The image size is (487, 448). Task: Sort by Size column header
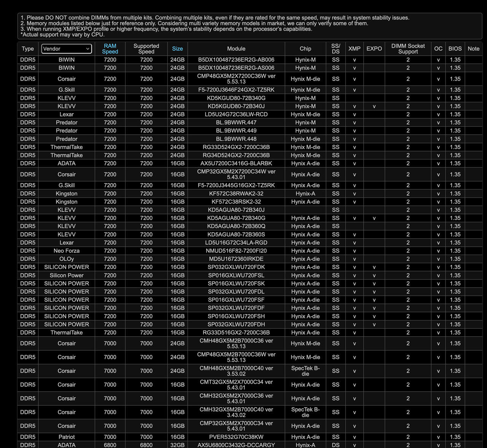177,49
